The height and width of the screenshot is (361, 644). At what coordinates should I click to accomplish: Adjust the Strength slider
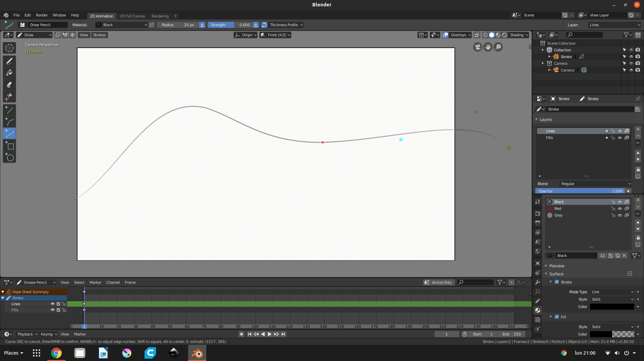tap(229, 25)
